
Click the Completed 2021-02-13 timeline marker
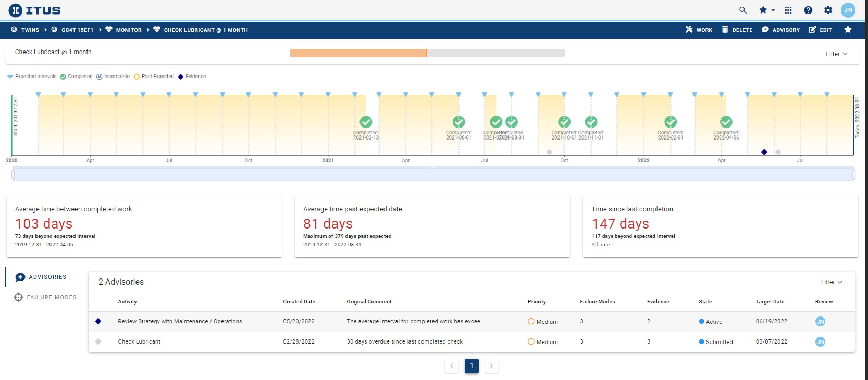[x=366, y=122]
